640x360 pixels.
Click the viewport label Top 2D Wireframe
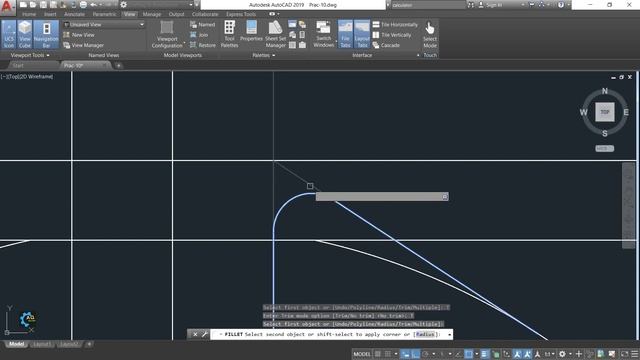pyautogui.click(x=27, y=76)
